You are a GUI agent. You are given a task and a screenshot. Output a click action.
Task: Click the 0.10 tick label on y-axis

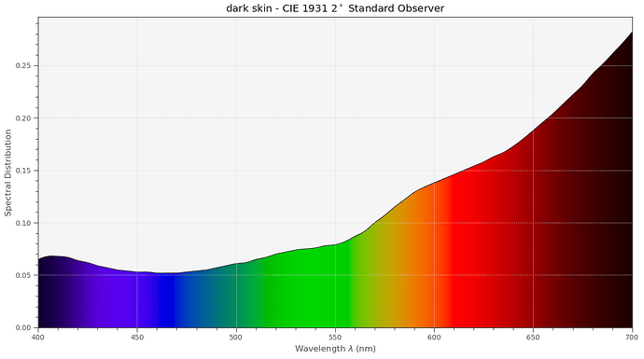[23, 223]
